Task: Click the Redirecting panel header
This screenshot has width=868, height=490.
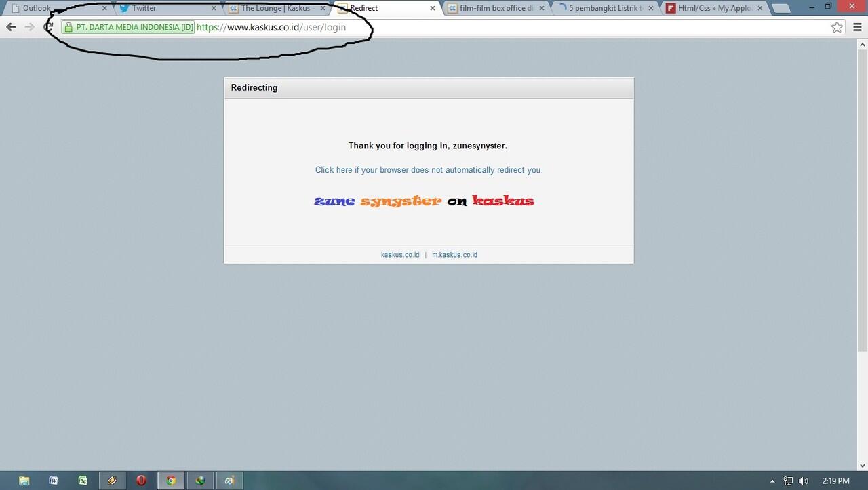Action: click(x=429, y=88)
